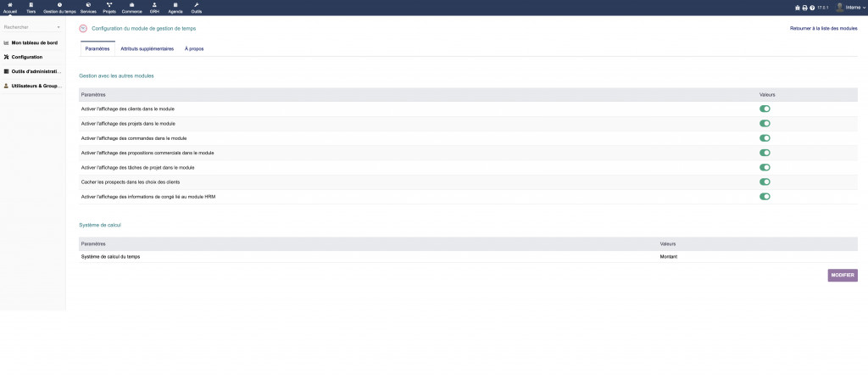Viewport: 868px width, 380px height.
Task: Click the MODIFIER button
Action: (843, 276)
